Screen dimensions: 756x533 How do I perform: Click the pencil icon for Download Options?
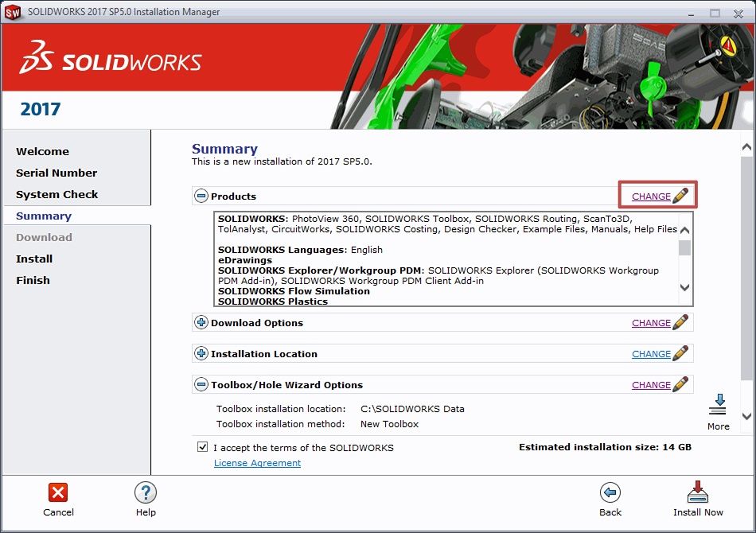(x=680, y=323)
